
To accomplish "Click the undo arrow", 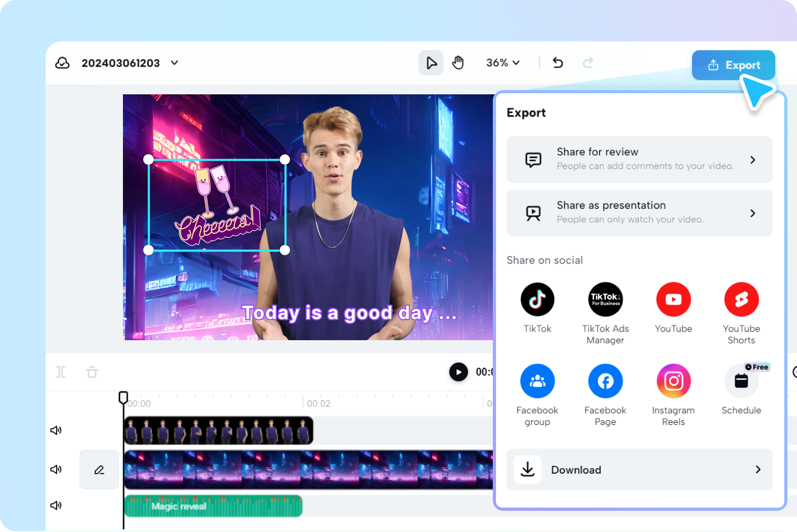I will (x=557, y=63).
